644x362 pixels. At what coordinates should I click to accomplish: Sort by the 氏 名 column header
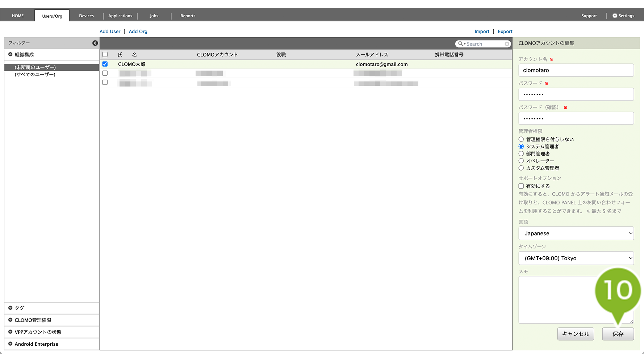pos(127,55)
